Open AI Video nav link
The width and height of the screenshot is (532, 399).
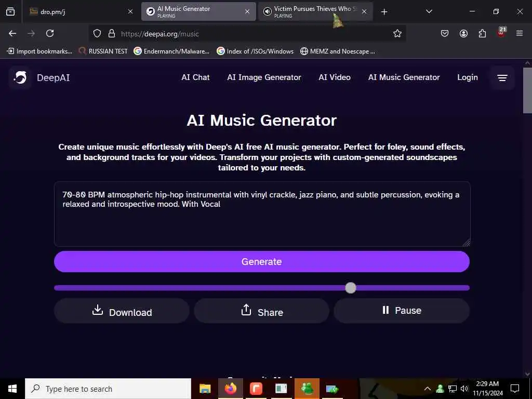coord(335,77)
